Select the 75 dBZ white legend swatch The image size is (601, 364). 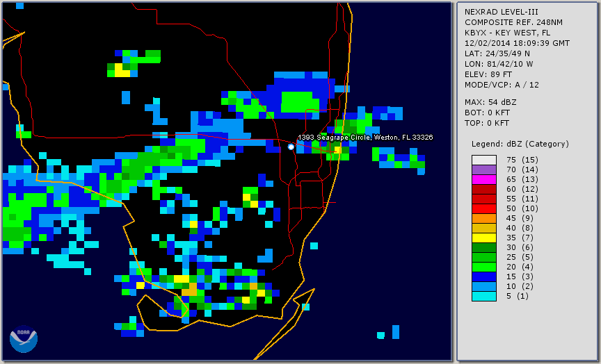point(484,160)
